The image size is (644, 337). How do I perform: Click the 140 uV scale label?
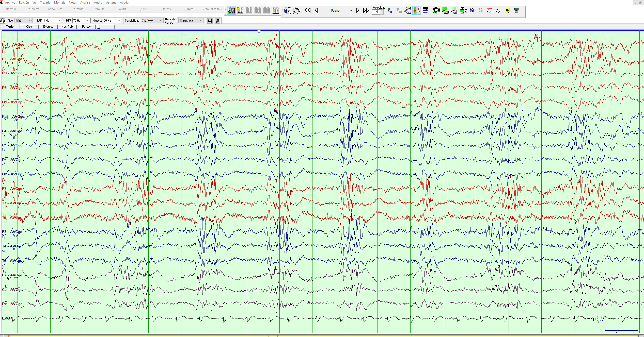click(x=598, y=319)
